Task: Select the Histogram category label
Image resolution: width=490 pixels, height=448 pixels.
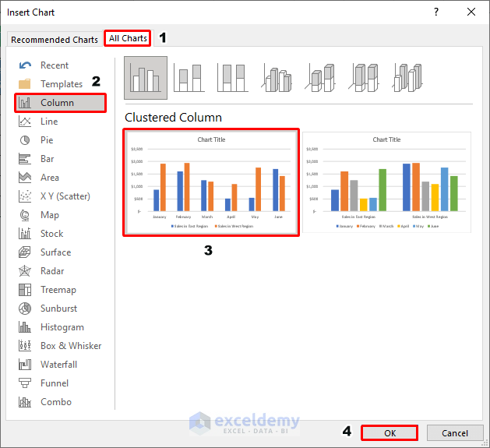Action: pyautogui.click(x=62, y=327)
